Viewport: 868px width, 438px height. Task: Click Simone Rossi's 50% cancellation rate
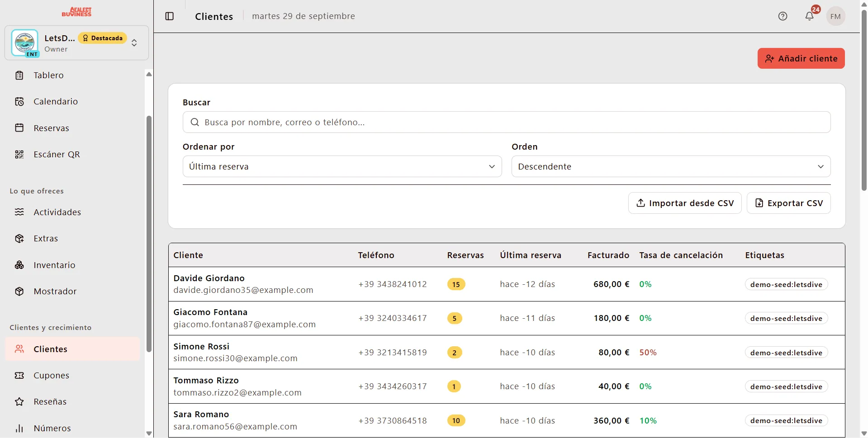[648, 353]
